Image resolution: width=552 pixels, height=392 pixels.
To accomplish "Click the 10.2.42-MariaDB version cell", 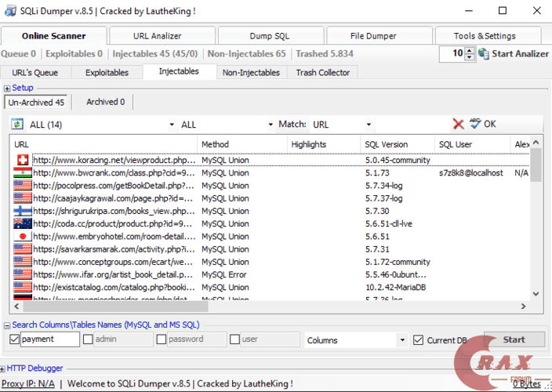I will pyautogui.click(x=396, y=287).
